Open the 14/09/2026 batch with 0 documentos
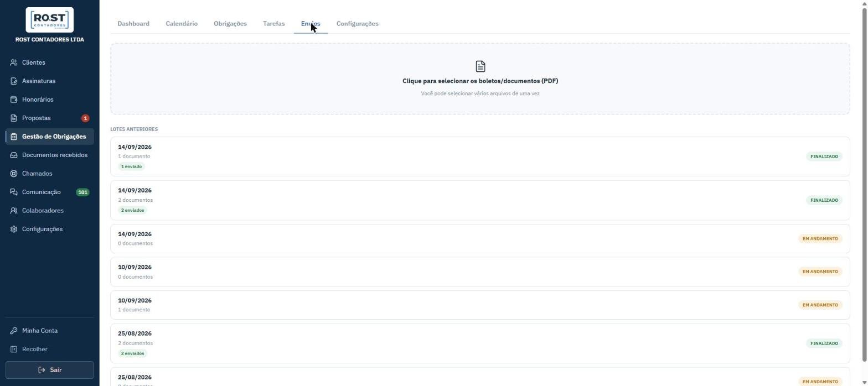Screen dimensions: 868x386 click(x=480, y=238)
